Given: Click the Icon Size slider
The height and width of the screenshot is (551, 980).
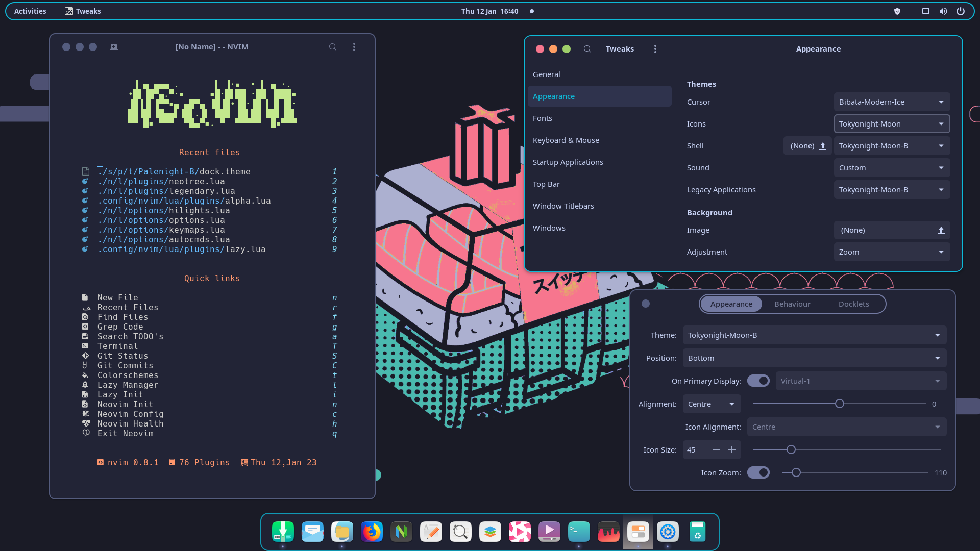Looking at the screenshot, I should coord(847,449).
